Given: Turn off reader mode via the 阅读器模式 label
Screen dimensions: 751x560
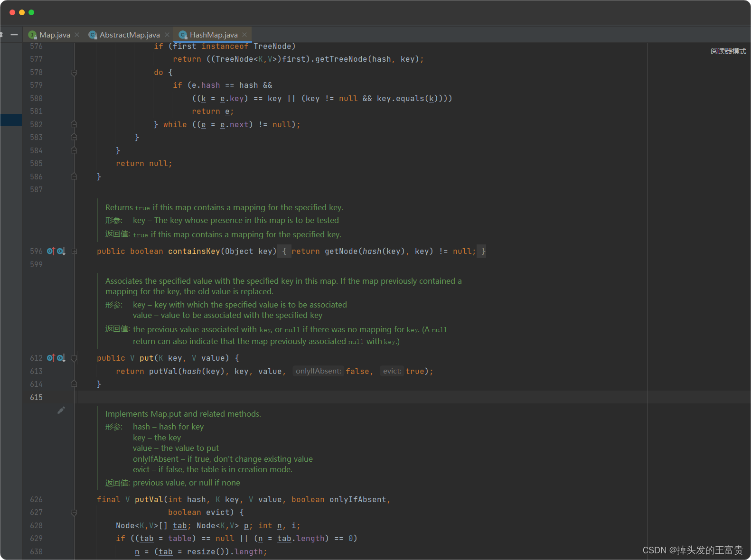Looking at the screenshot, I should click(728, 51).
